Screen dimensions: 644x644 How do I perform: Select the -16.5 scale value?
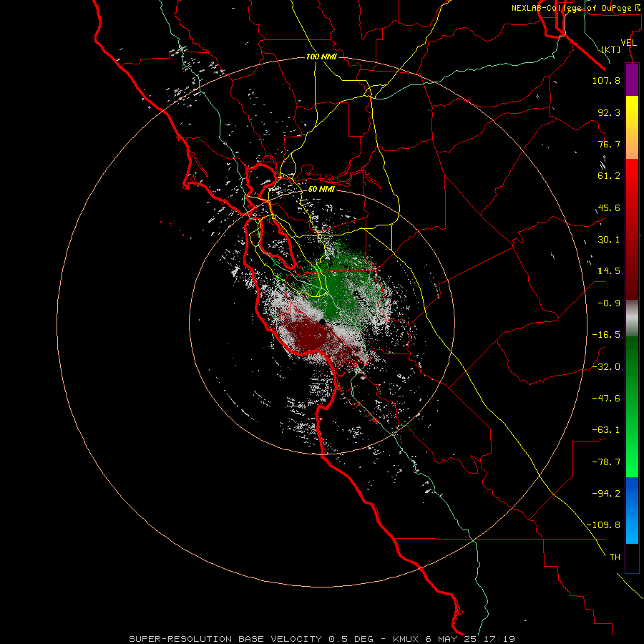click(606, 335)
